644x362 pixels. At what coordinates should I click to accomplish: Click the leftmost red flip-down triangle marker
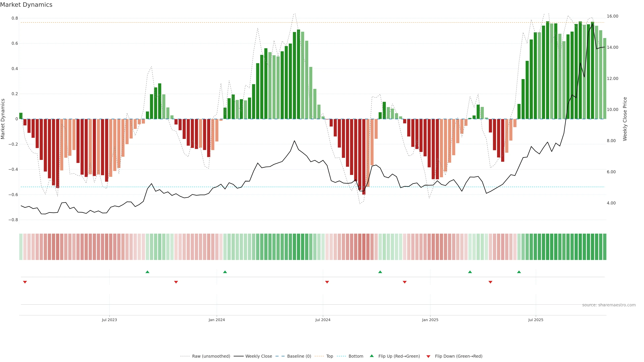tap(25, 282)
